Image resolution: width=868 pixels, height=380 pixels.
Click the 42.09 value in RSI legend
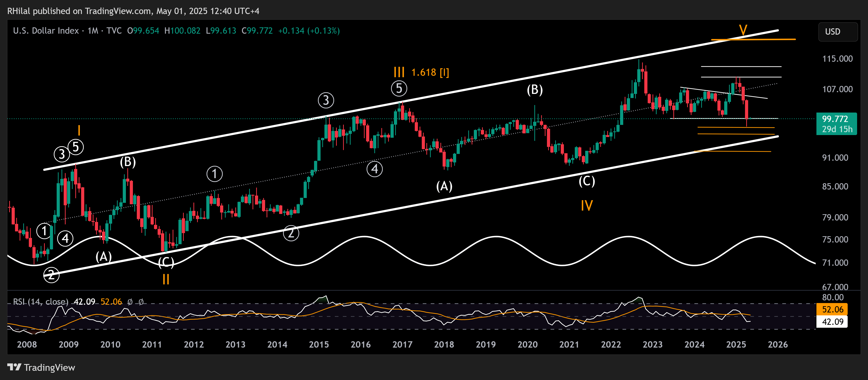(84, 302)
